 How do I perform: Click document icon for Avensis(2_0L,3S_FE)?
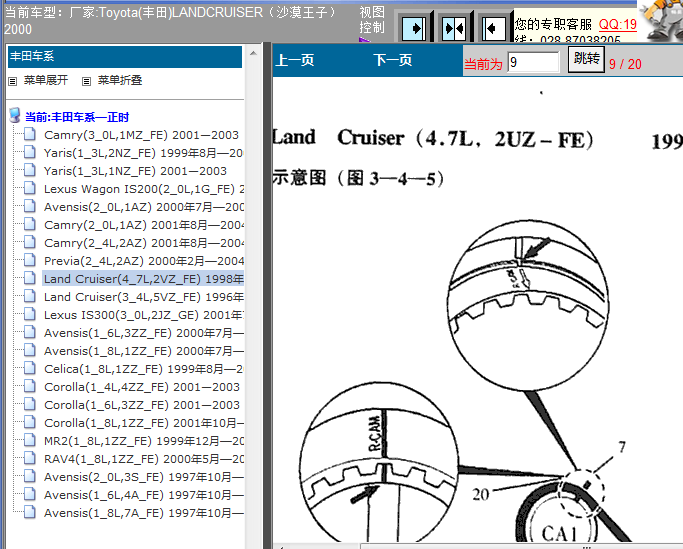(x=30, y=476)
